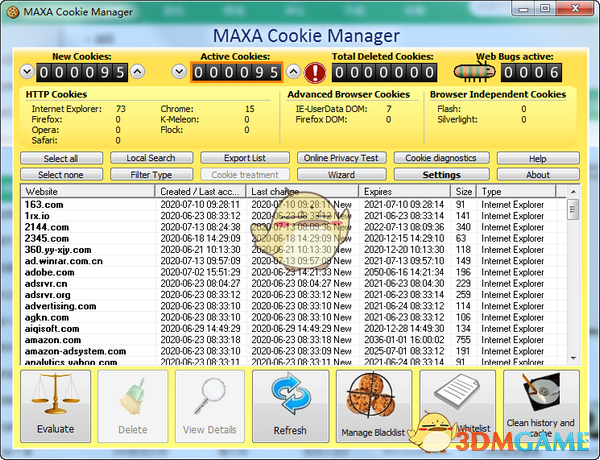Select the agkn.com cookie row
This screenshot has height=460, width=600.
click(x=294, y=318)
